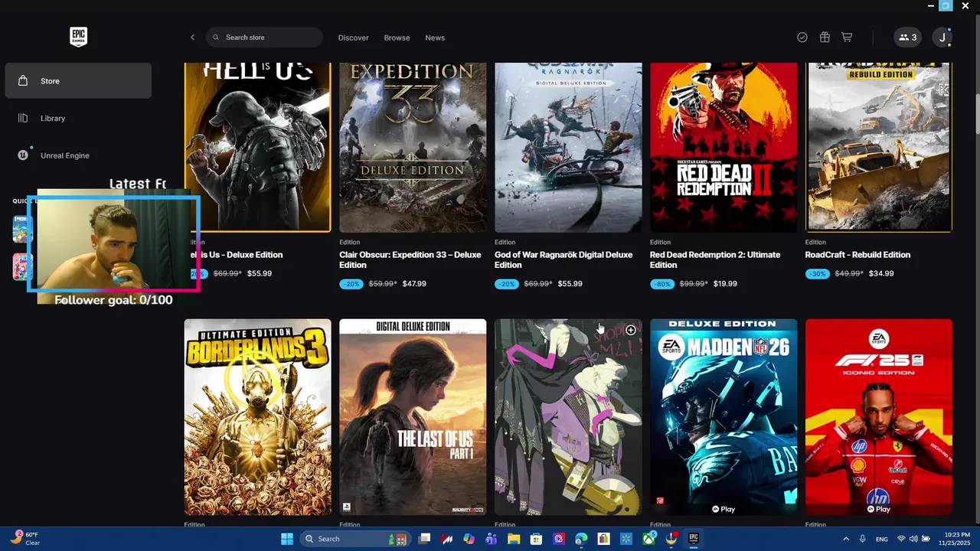Open Microsoft Store from the taskbar

pyautogui.click(x=536, y=539)
